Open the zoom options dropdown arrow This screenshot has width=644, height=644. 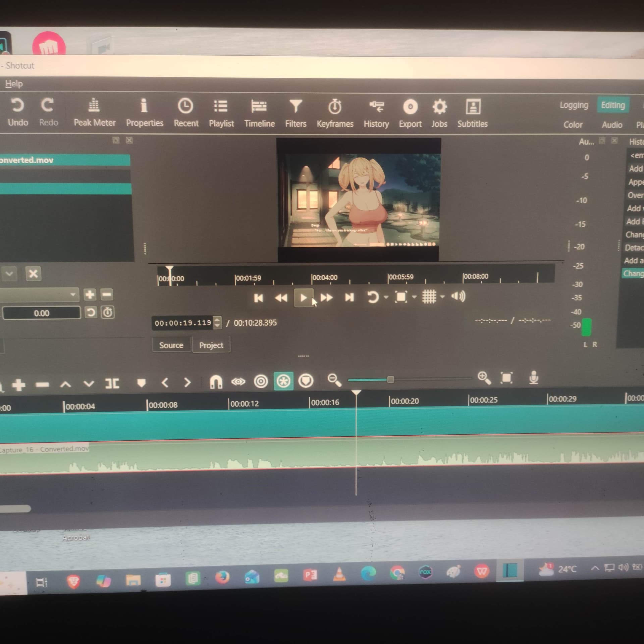click(414, 297)
